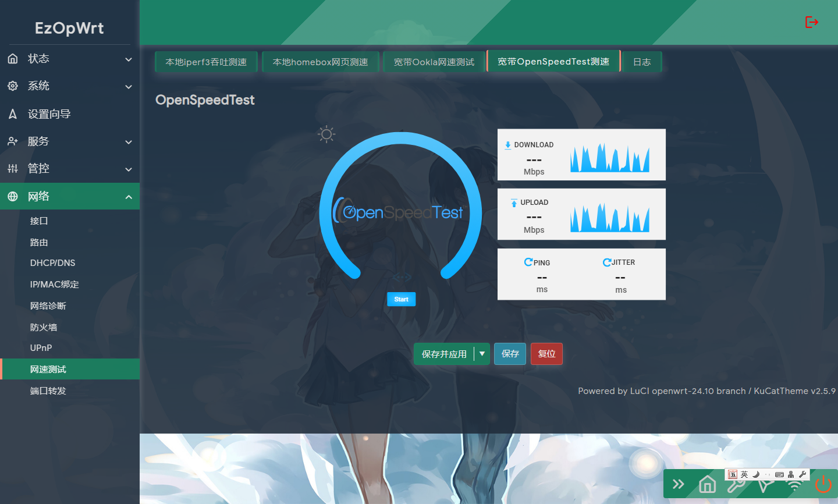This screenshot has width=838, height=504.
Task: Switch to 本地iperf3吞吐测速 tab
Action: pyautogui.click(x=206, y=62)
